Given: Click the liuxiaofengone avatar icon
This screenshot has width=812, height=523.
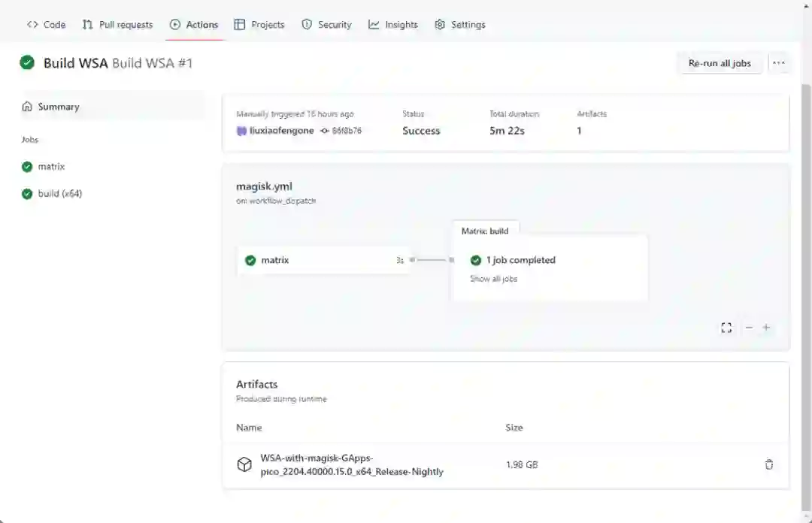Looking at the screenshot, I should (241, 131).
